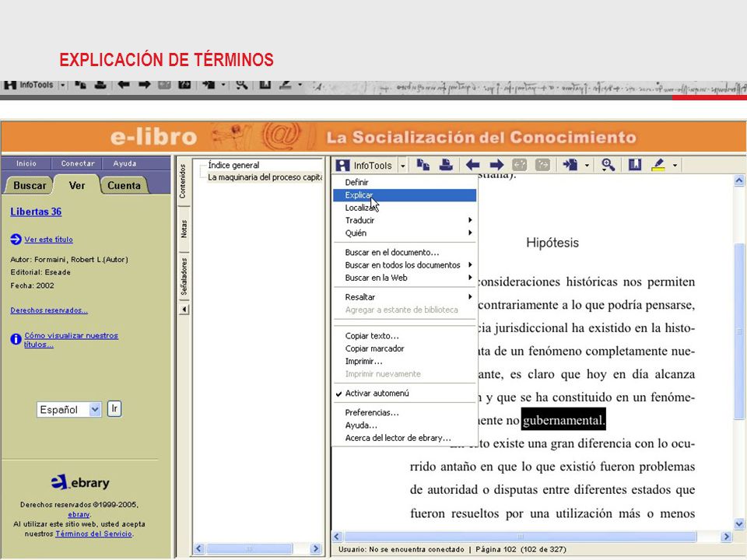Screen dimensions: 747x560
Task: Open the ebrary link in copyright notice
Action: pos(79,514)
